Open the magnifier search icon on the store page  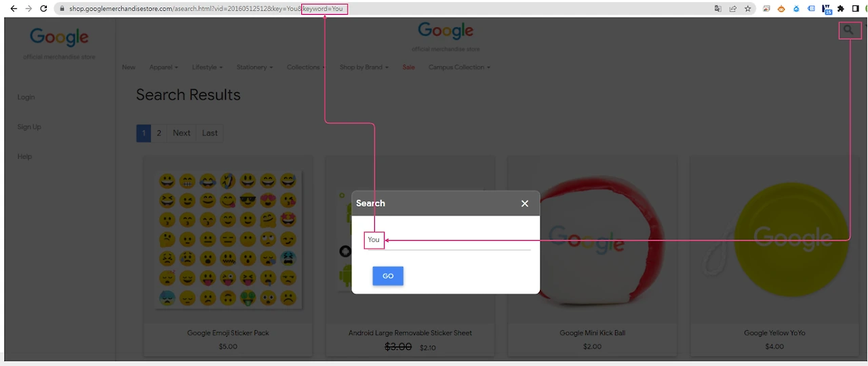click(848, 30)
